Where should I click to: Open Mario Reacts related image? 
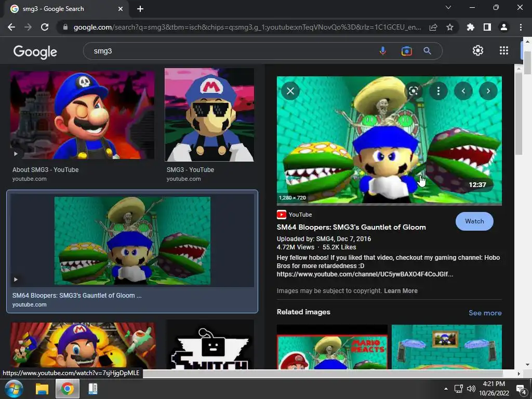click(x=332, y=347)
